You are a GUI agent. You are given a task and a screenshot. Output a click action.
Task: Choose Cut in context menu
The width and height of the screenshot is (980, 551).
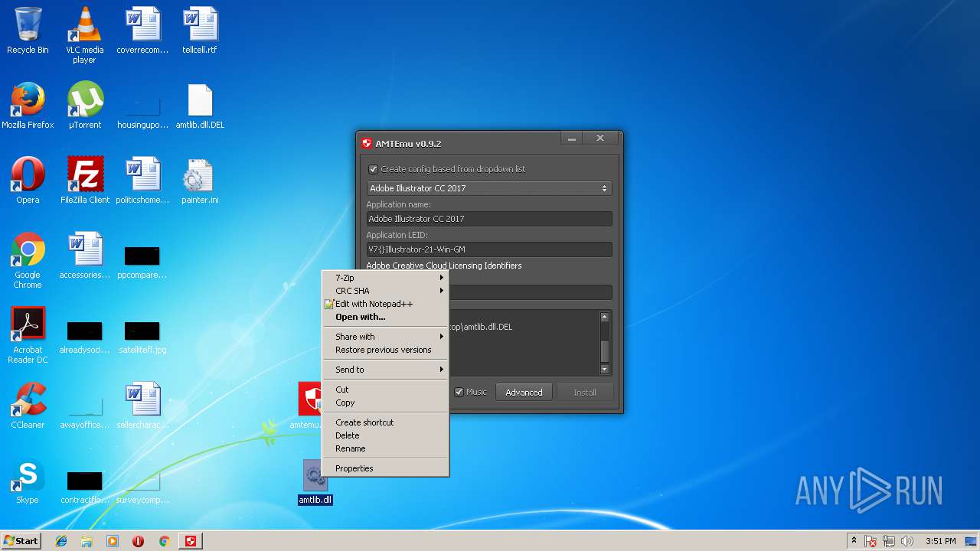(386, 390)
